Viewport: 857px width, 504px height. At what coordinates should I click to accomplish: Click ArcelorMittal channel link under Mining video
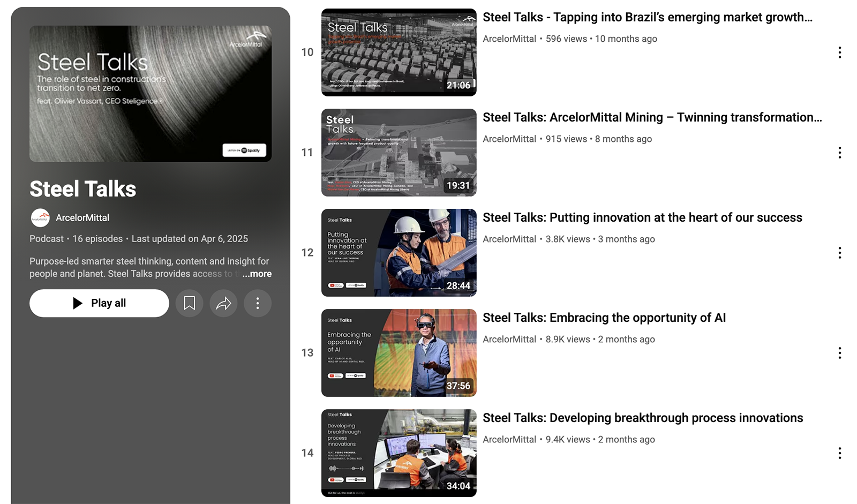click(x=509, y=139)
